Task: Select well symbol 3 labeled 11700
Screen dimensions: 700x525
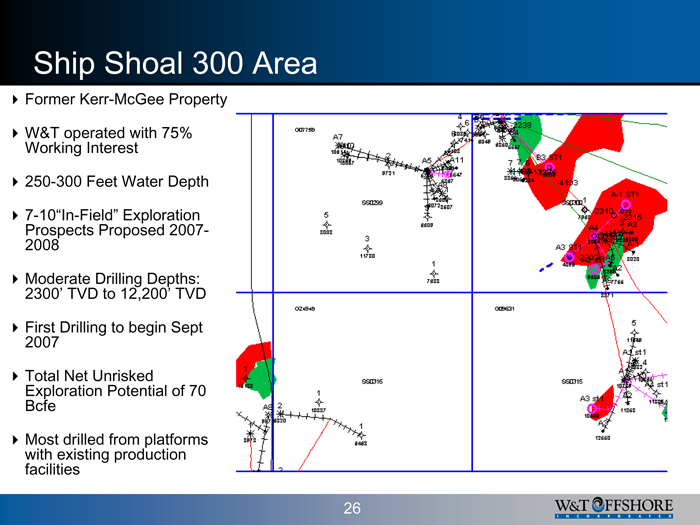Action: coord(367,247)
